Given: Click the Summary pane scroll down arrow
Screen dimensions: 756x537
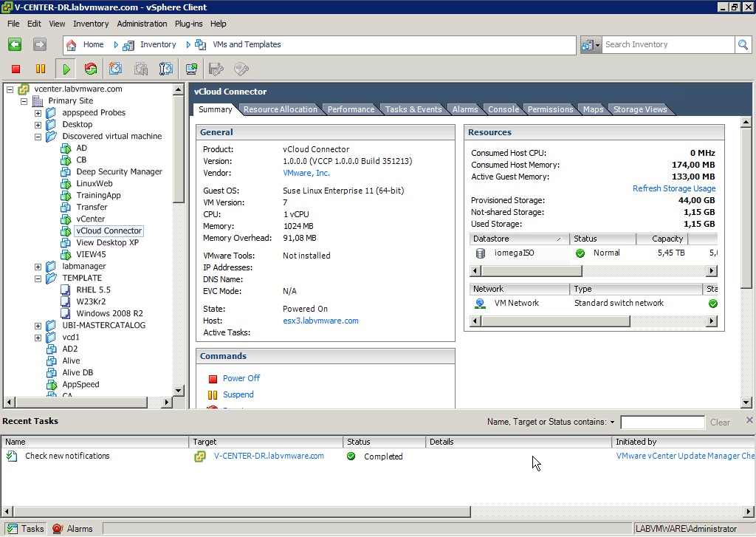Looking at the screenshot, I should 746,403.
